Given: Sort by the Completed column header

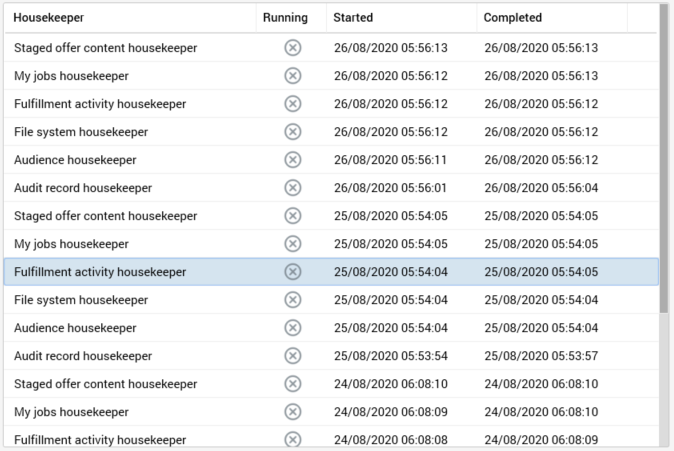Looking at the screenshot, I should click(512, 18).
